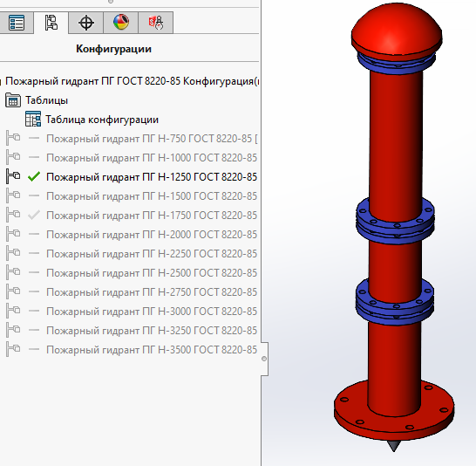Viewport: 476px width, 466px height.
Task: Click the Конфигурации panel header
Action: coord(113,49)
